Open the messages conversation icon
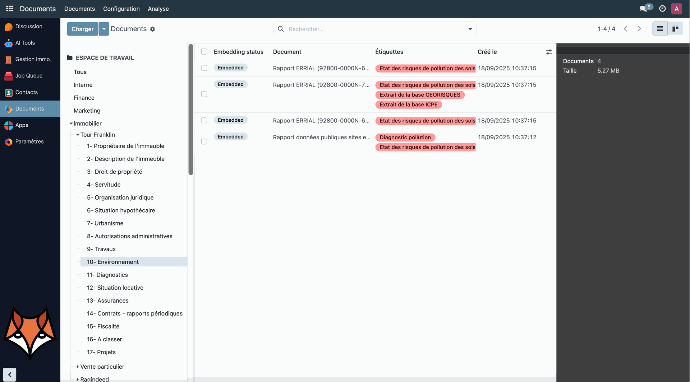The height and width of the screenshot is (382, 690). click(645, 8)
